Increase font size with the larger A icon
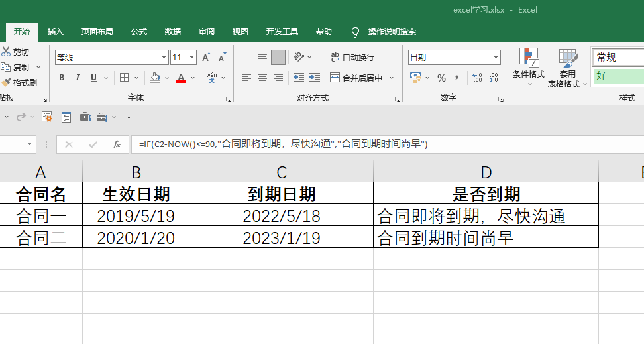Viewport: 644px width, 344px height. pyautogui.click(x=206, y=57)
